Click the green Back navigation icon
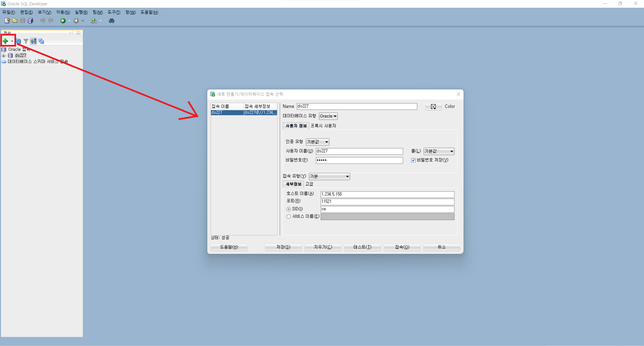This screenshot has width=644, height=346. [63, 21]
